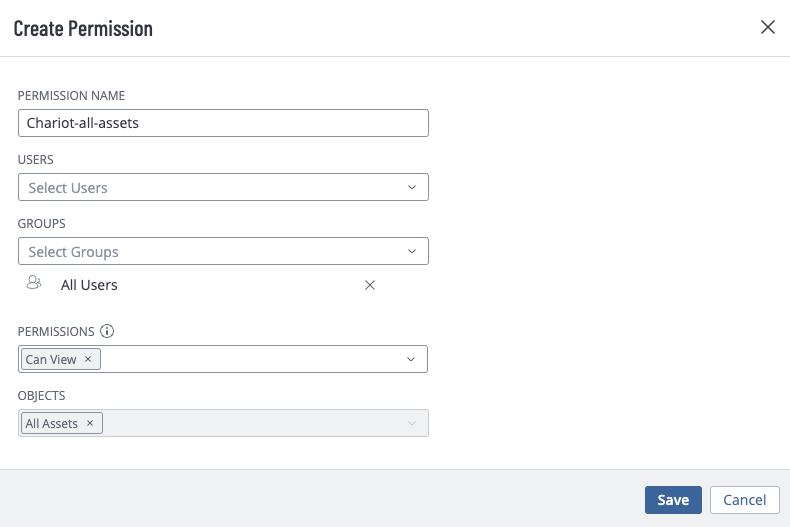Close the Create Permission dialog
This screenshot has width=790, height=527.
pyautogui.click(x=767, y=27)
